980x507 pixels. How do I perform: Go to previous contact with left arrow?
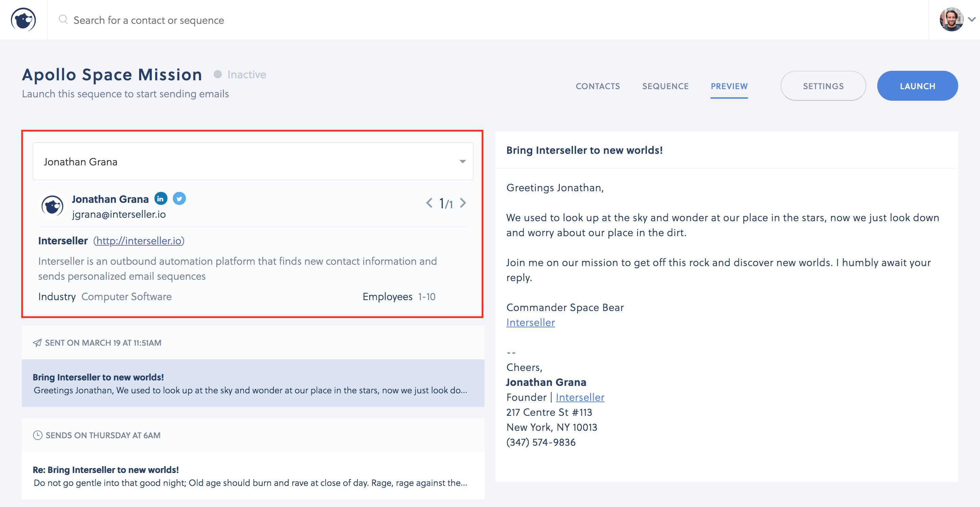(x=429, y=203)
